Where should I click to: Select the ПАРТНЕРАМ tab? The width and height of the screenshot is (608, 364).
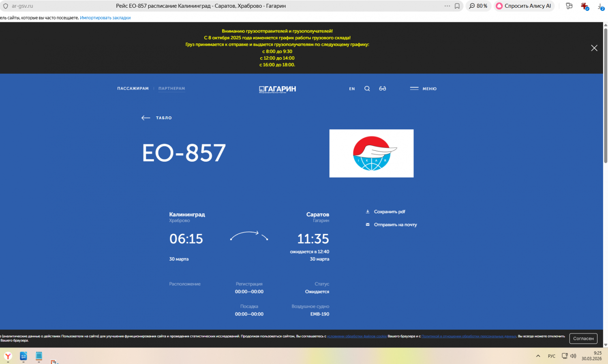(171, 88)
